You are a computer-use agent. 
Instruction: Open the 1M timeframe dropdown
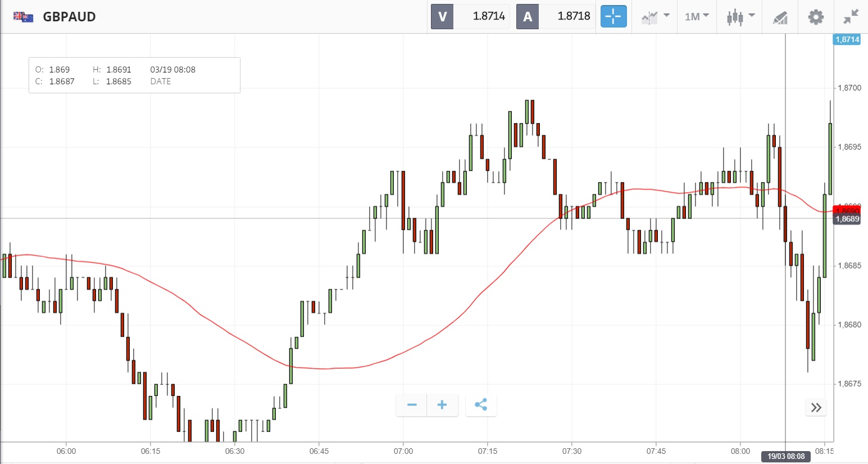point(697,17)
